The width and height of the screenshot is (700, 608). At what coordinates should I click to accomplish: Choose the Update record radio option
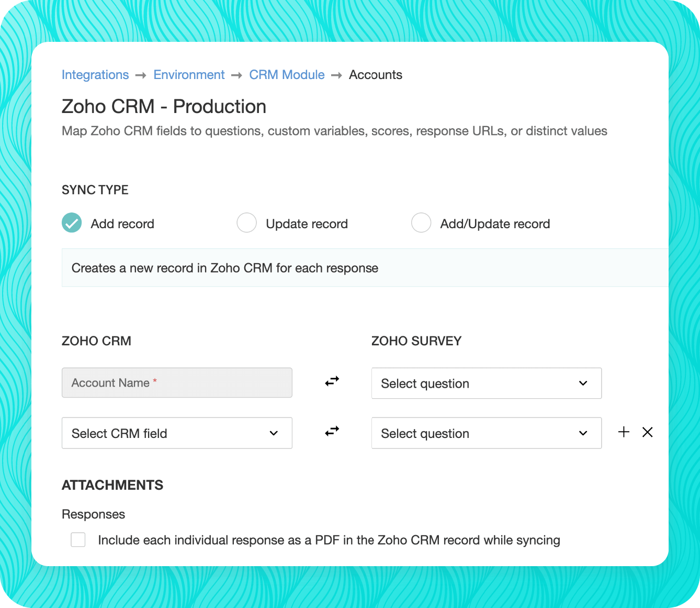246,223
